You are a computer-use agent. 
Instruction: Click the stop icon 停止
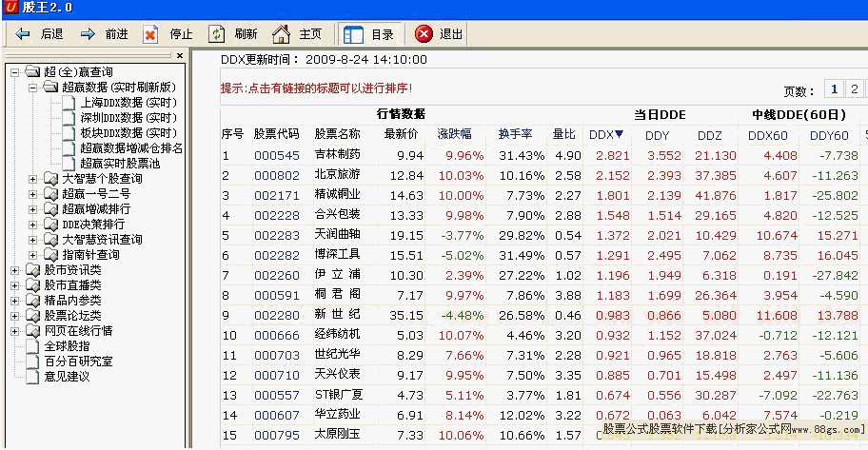coord(150,34)
